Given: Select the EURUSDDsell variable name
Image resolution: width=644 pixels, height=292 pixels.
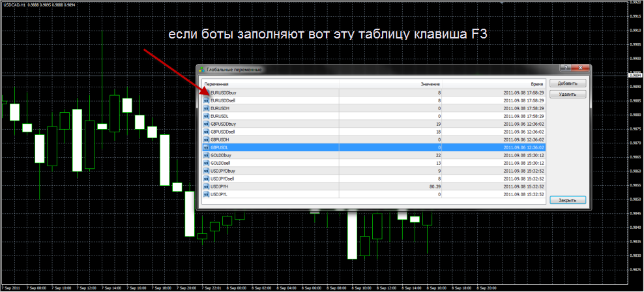Looking at the screenshot, I should (x=223, y=100).
